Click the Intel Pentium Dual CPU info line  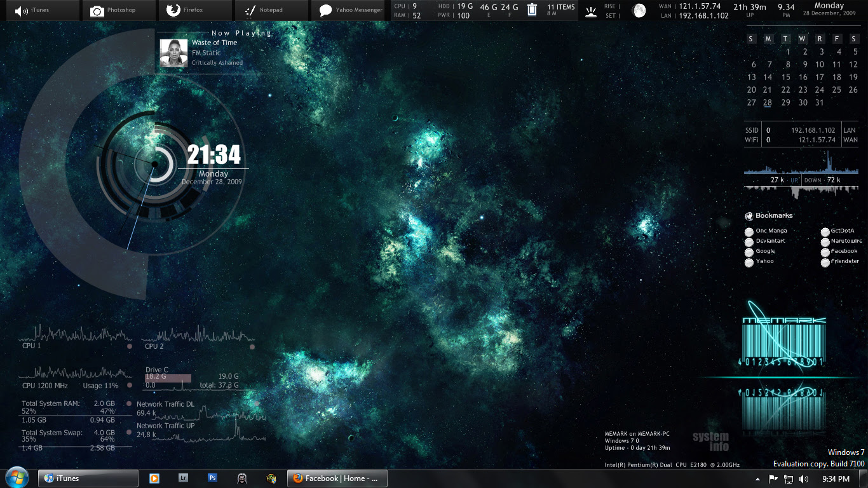point(672,465)
